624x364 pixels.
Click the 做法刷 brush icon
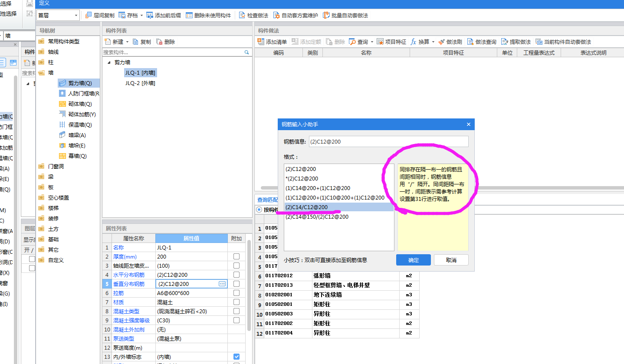click(441, 42)
